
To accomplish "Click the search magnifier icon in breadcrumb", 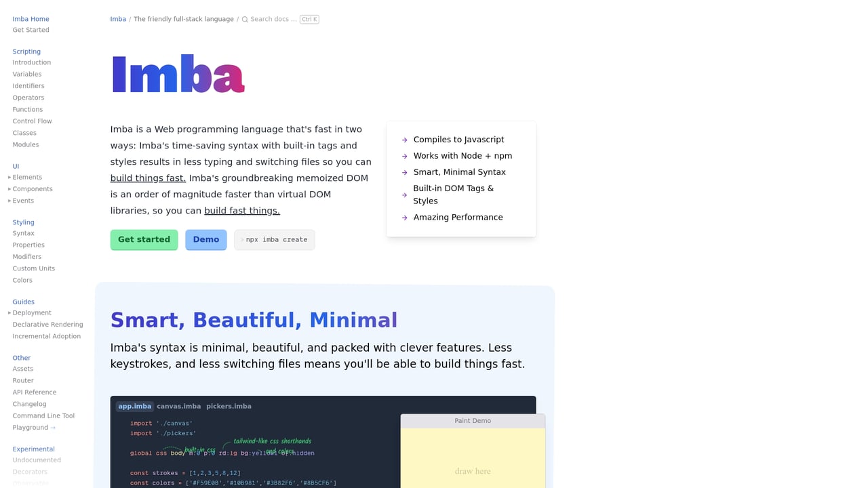I will 245,19.
